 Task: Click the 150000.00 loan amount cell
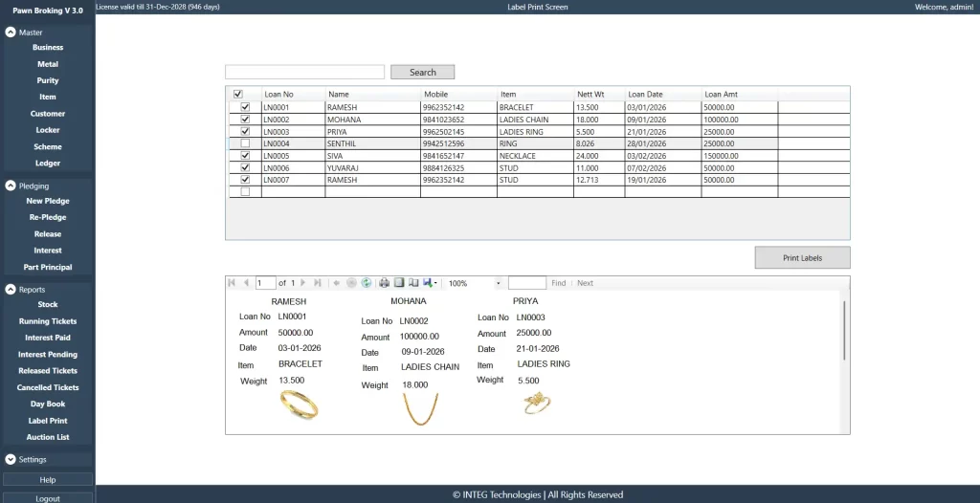[x=740, y=156]
